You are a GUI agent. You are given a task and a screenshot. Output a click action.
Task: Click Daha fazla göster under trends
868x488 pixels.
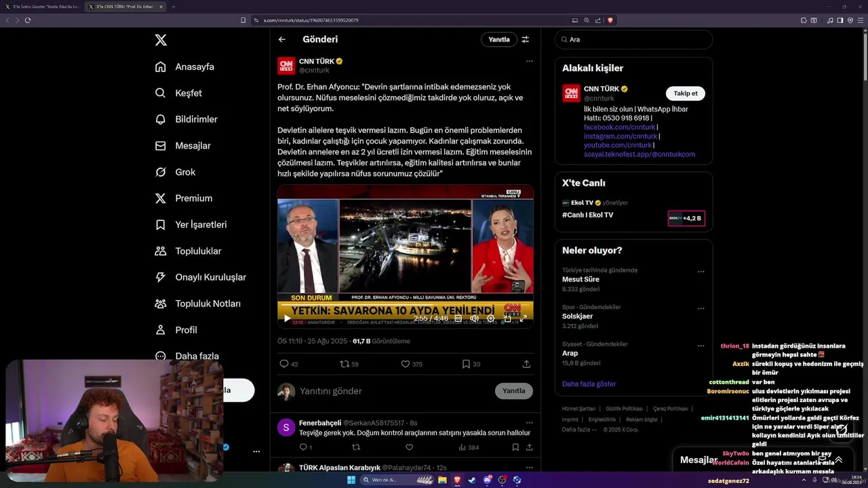tap(589, 384)
